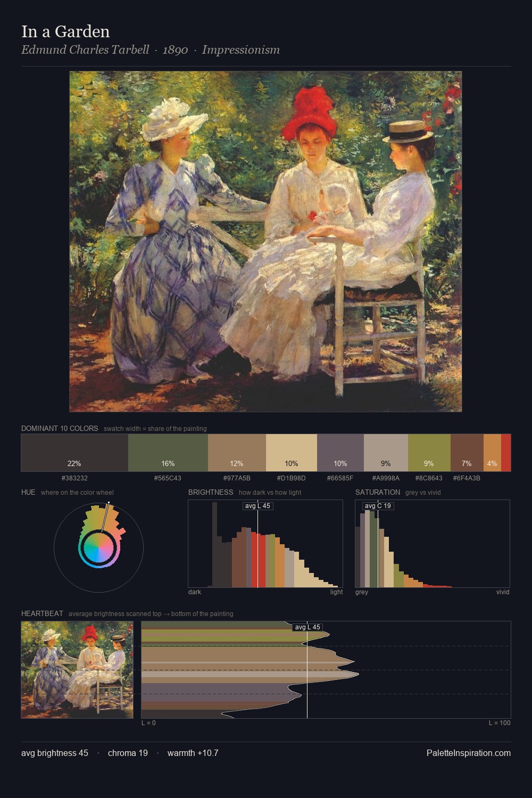Pick the tan swatch labeled 12%
The height and width of the screenshot is (798, 532).
coord(237,453)
